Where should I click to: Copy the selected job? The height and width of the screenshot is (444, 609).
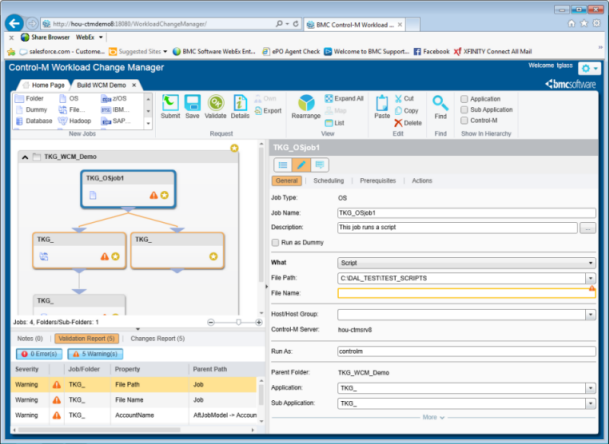(407, 111)
